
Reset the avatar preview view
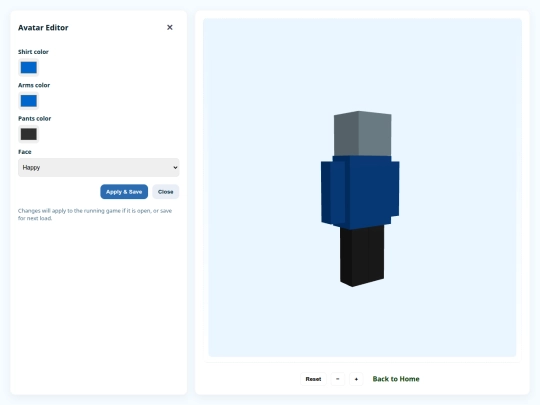click(313, 379)
